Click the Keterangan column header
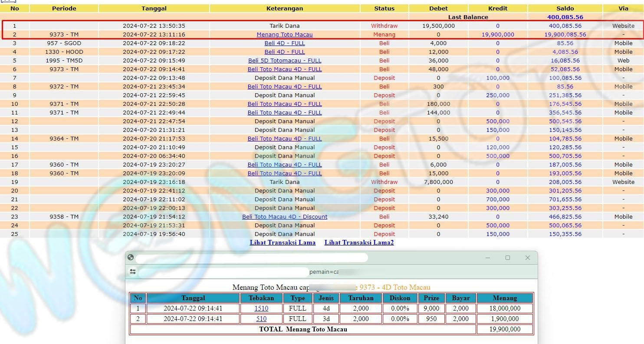Screen dimensions: 644x344 coord(284,8)
